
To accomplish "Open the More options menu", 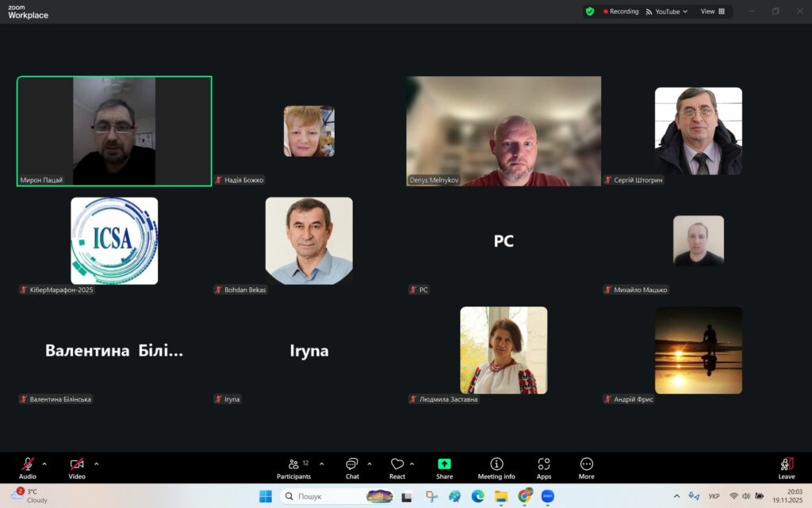I will (586, 468).
